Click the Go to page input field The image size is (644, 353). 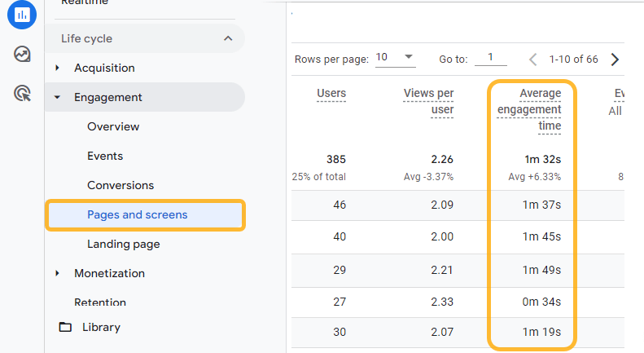(490, 58)
